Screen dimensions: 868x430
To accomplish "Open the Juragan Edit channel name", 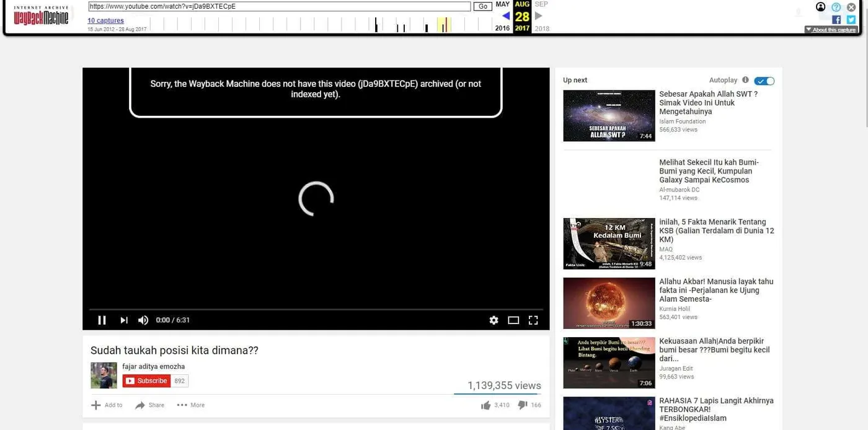I will tap(675, 368).
